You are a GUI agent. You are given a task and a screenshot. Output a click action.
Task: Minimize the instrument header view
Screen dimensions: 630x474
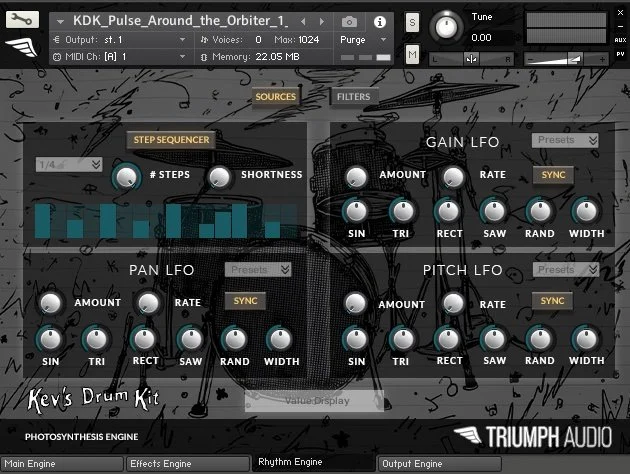620,26
